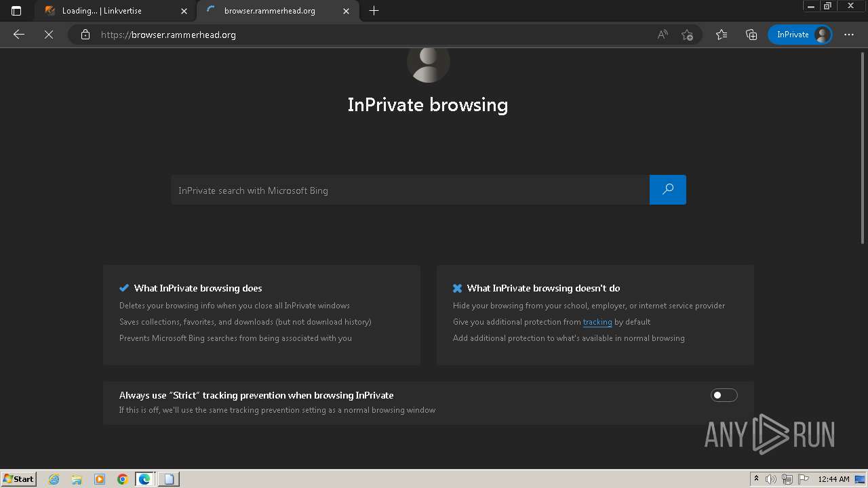Click 'What InPrivate browsing does' heading
Viewport: 868px width, 488px height.
[x=198, y=288]
